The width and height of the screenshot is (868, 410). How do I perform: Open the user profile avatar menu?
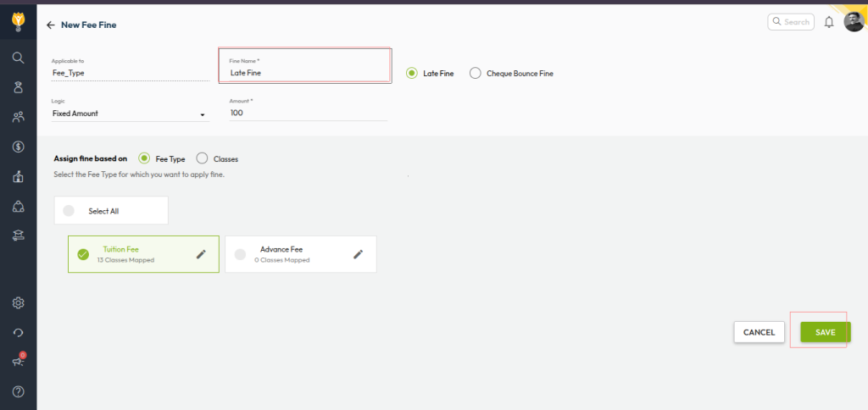click(854, 22)
